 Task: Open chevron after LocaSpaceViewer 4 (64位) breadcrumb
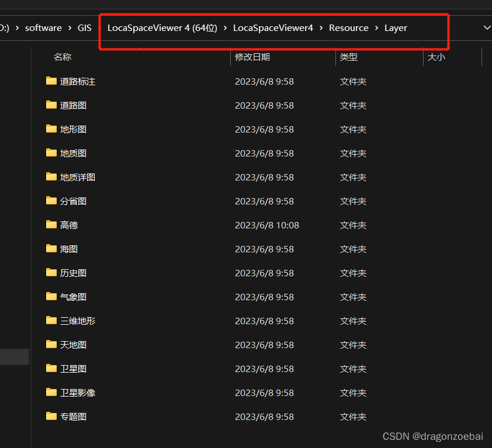(225, 28)
